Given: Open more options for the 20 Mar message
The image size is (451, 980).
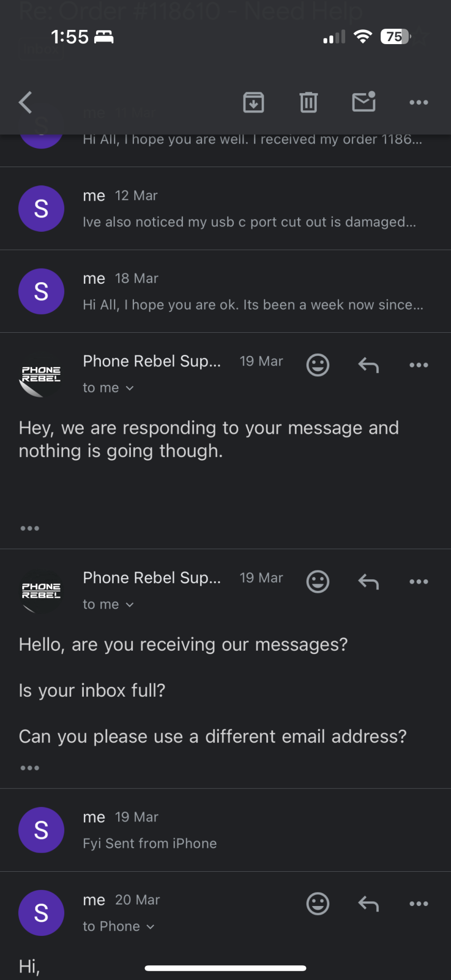Looking at the screenshot, I should (419, 904).
